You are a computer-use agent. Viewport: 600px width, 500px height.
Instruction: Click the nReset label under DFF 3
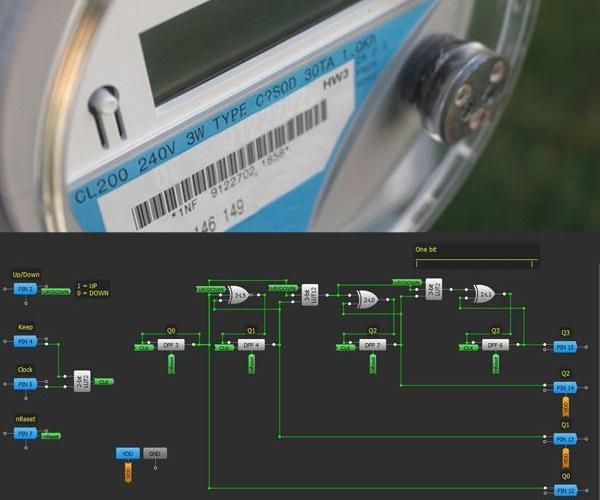171,364
